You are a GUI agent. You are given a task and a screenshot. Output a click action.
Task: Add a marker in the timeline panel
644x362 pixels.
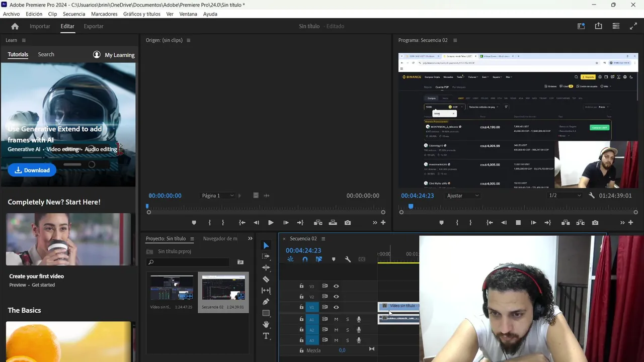click(x=334, y=259)
